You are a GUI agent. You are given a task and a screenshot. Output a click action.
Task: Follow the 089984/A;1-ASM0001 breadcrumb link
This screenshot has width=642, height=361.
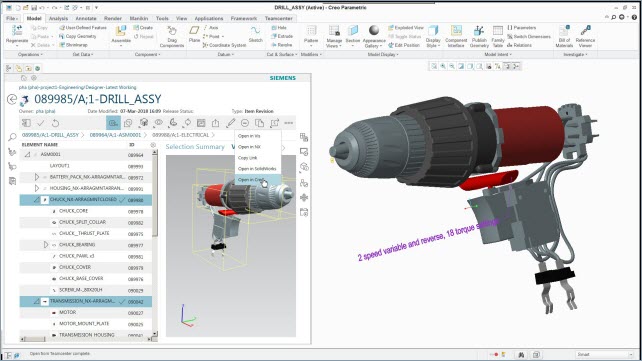115,135
